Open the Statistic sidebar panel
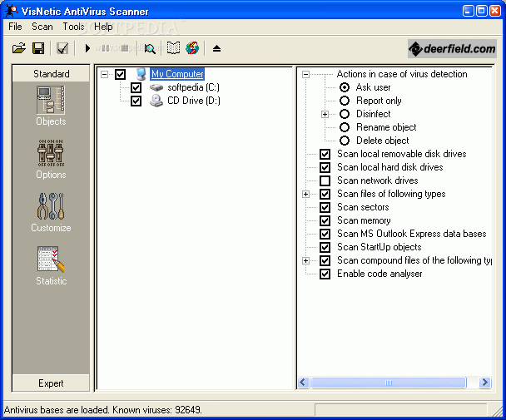506x420 pixels. click(51, 266)
